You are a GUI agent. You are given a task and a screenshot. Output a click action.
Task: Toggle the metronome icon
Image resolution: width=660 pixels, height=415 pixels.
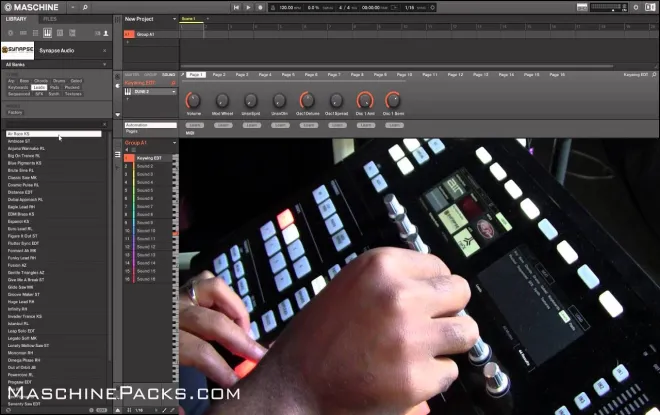pos(272,8)
